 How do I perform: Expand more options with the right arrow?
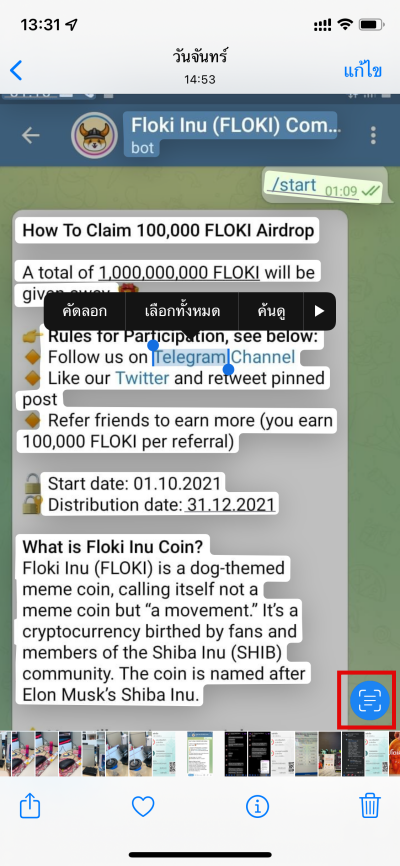click(319, 311)
